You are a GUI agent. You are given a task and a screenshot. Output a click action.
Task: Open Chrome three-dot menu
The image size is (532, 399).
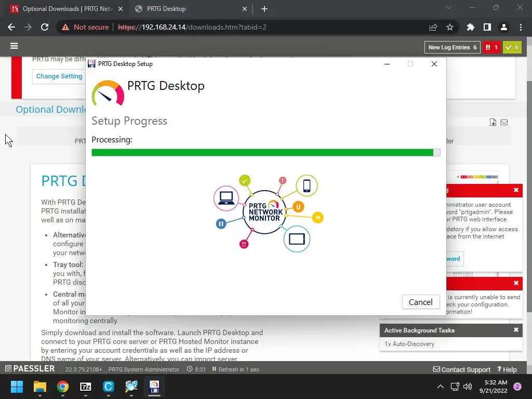point(521,27)
